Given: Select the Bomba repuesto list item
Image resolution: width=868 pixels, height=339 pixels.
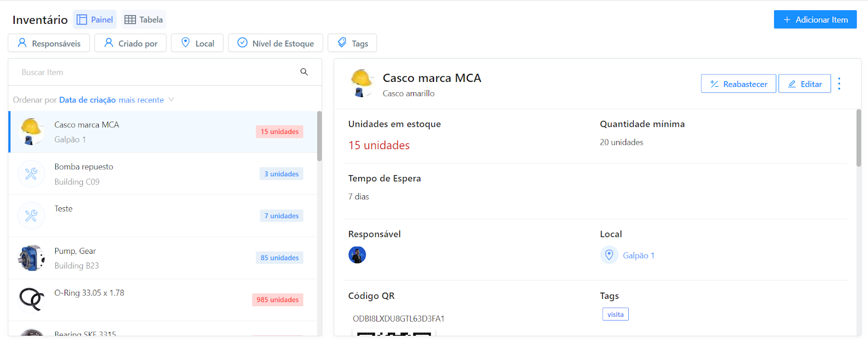Looking at the screenshot, I should tap(163, 174).
